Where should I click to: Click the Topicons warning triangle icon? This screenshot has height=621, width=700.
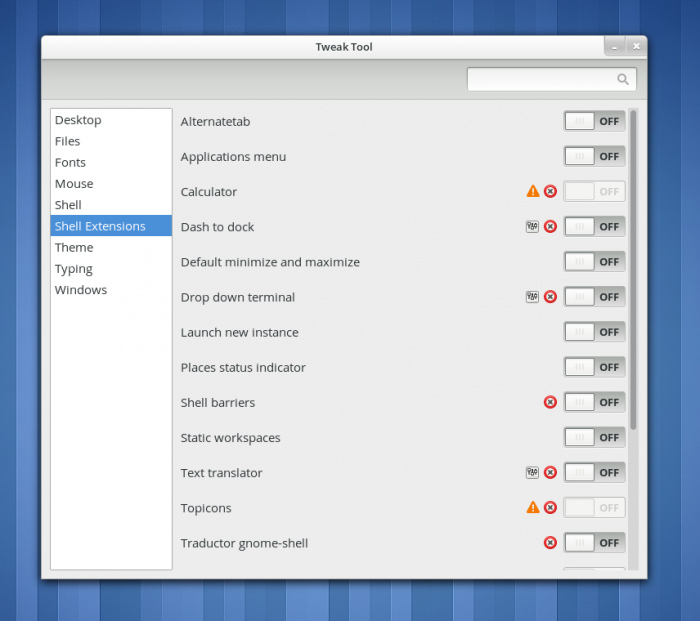point(533,507)
